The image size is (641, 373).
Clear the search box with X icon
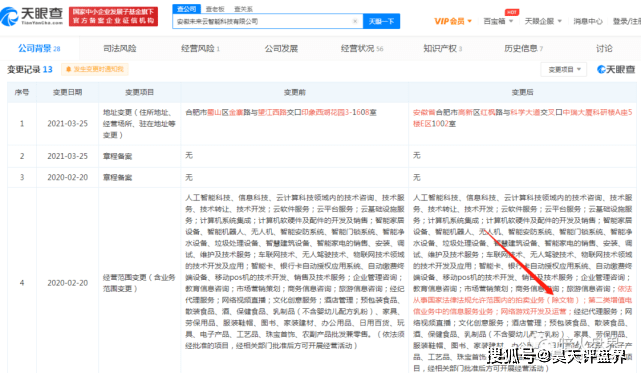(x=355, y=21)
